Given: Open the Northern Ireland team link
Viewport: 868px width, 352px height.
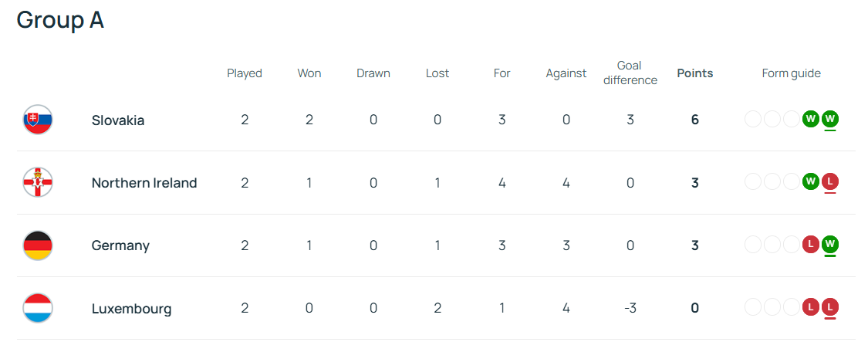Looking at the screenshot, I should point(144,183).
